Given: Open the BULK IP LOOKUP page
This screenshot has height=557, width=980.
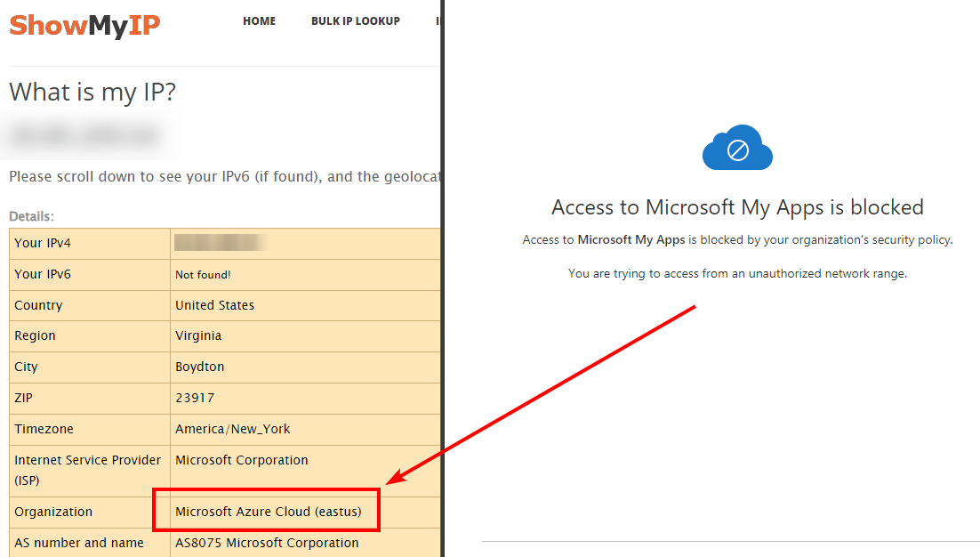Looking at the screenshot, I should (x=356, y=20).
